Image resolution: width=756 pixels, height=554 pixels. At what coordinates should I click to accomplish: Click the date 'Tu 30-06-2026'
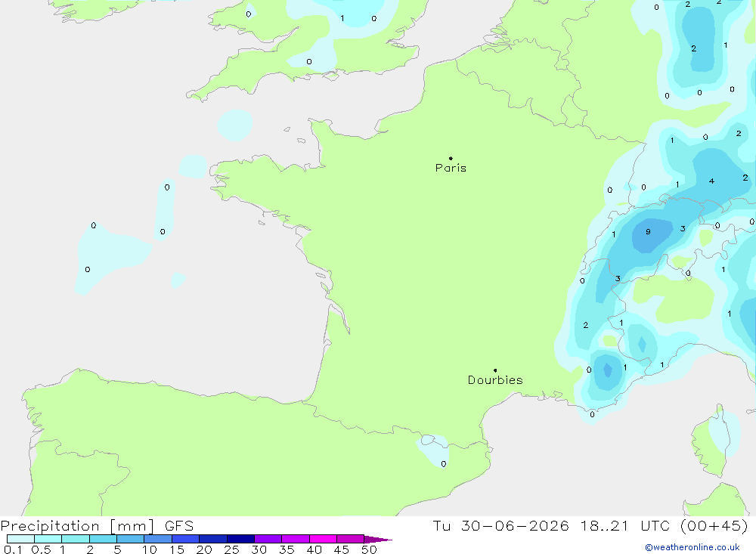tap(500, 526)
